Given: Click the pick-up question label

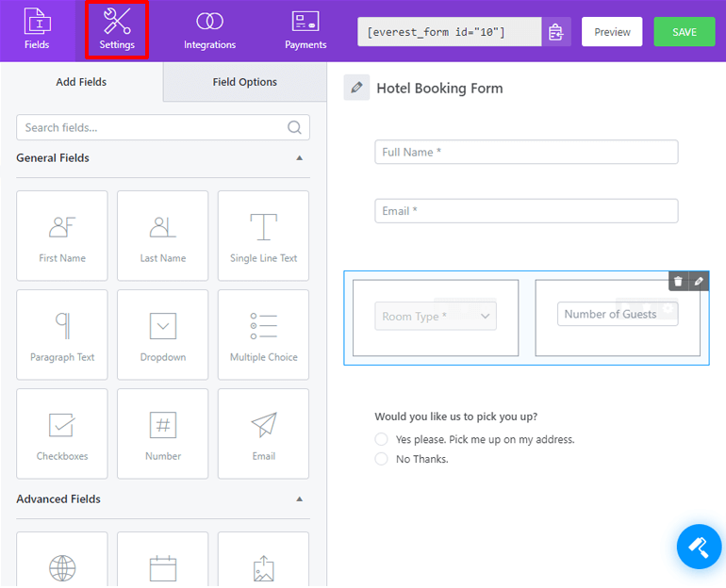Looking at the screenshot, I should [x=456, y=416].
